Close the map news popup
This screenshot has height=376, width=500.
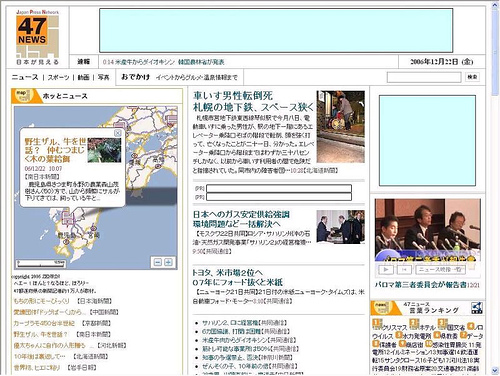(118, 133)
